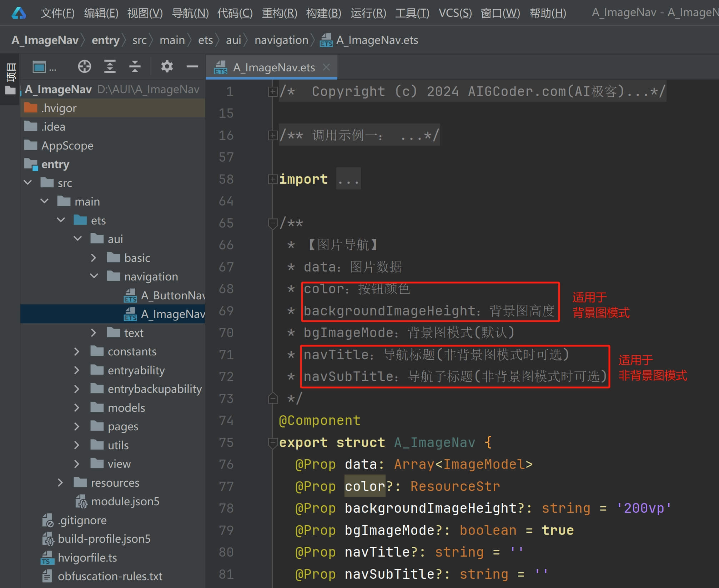This screenshot has height=588, width=719.
Task: Open project panel settings gear
Action: (166, 67)
